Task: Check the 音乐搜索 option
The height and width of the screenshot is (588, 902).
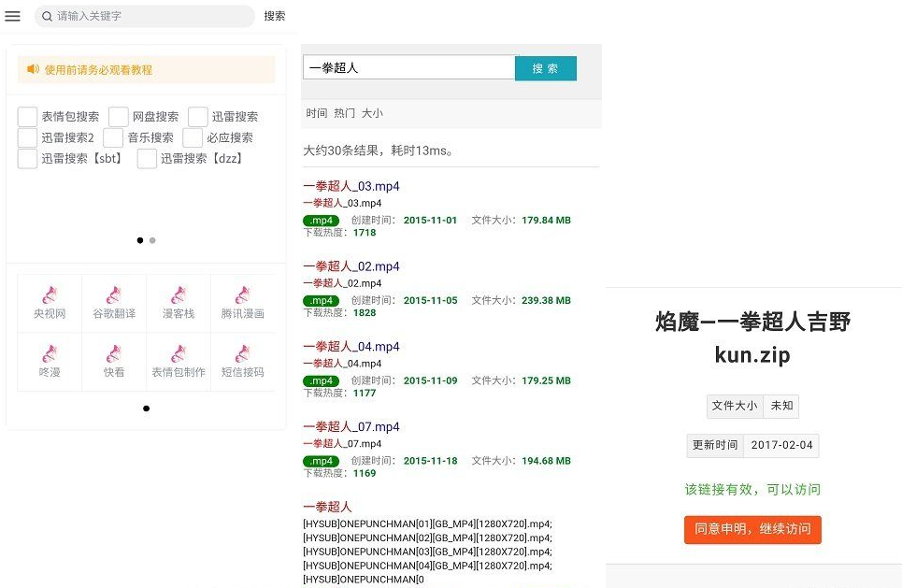Action: (x=113, y=137)
